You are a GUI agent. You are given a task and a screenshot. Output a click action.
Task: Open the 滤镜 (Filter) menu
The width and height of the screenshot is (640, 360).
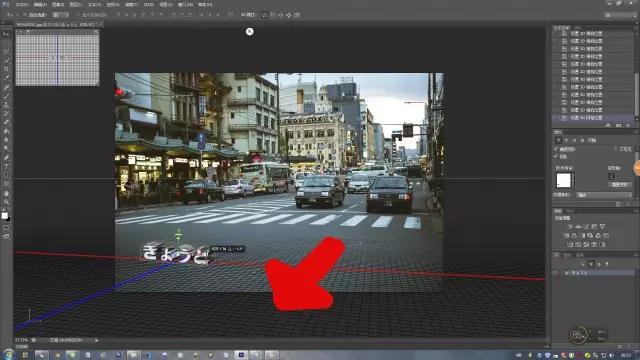(131, 4)
